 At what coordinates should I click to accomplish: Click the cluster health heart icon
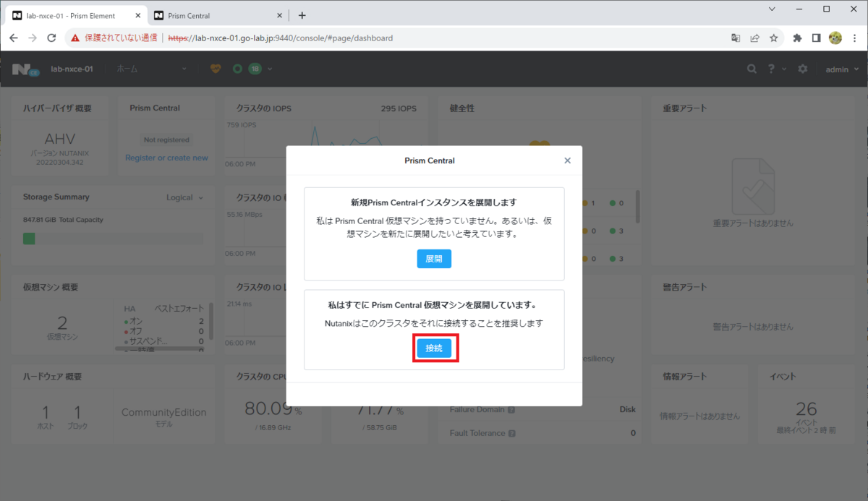coord(216,69)
